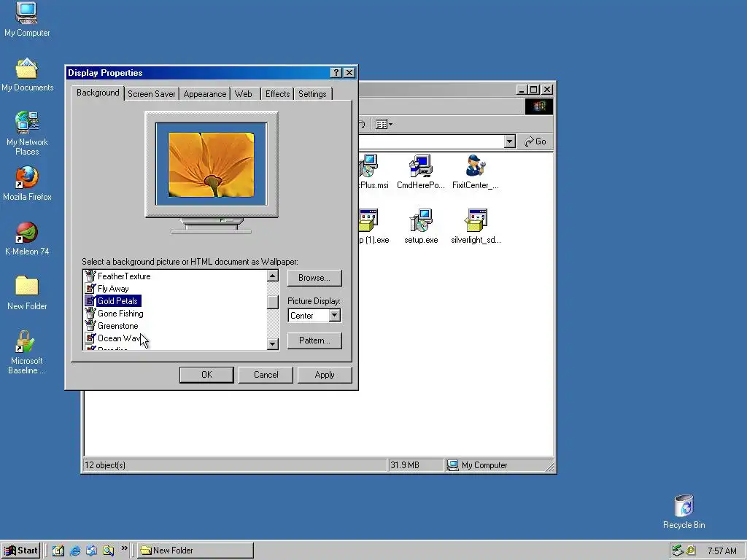747x560 pixels.
Task: Click the network tray icon
Action: click(x=678, y=551)
